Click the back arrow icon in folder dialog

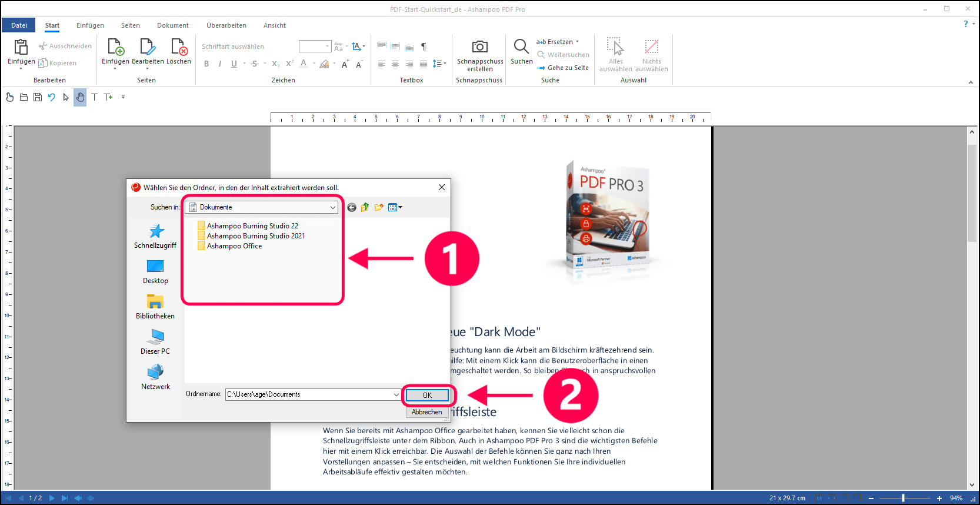coord(352,207)
